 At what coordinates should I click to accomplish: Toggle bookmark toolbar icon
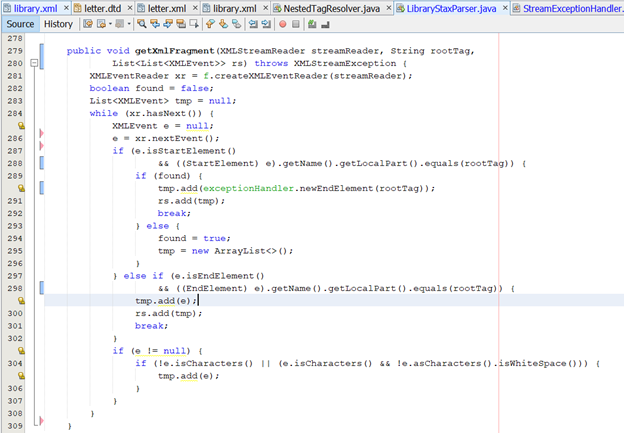[x=236, y=24]
